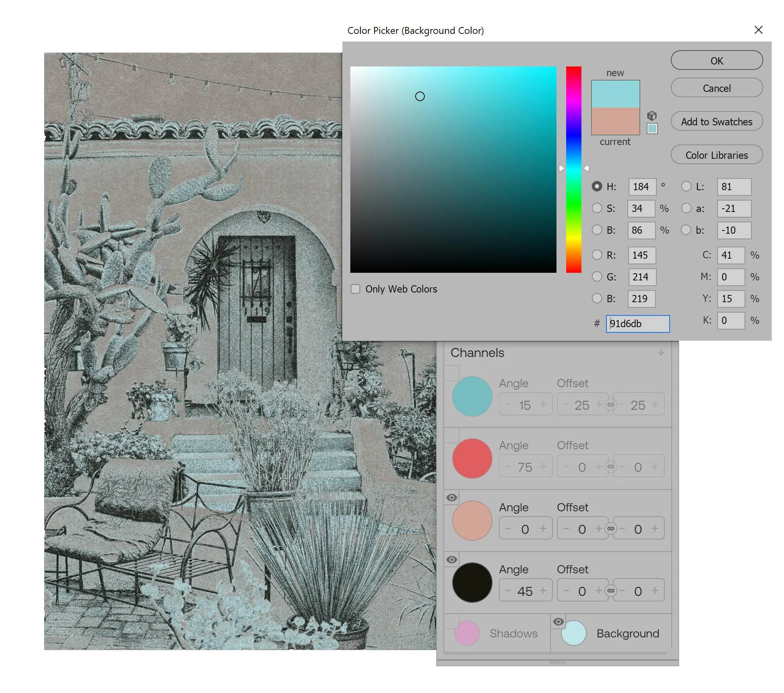Click OK in the Color Picker

pos(716,60)
